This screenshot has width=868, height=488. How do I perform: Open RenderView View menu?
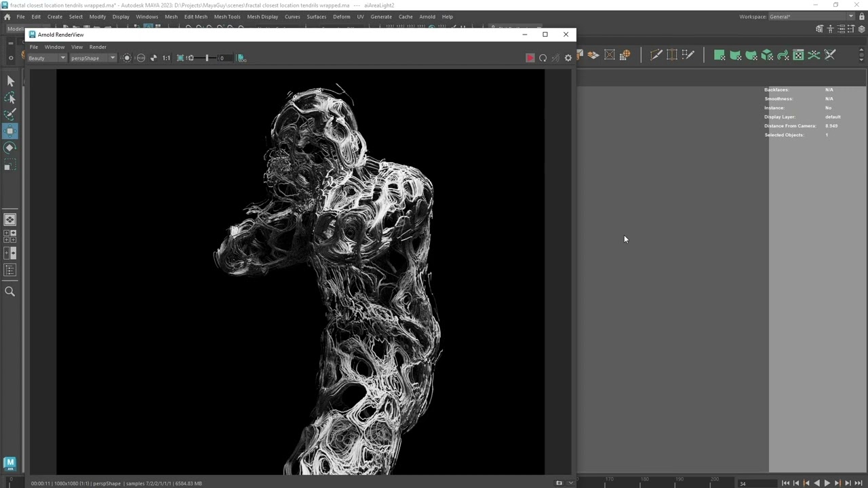pyautogui.click(x=77, y=47)
